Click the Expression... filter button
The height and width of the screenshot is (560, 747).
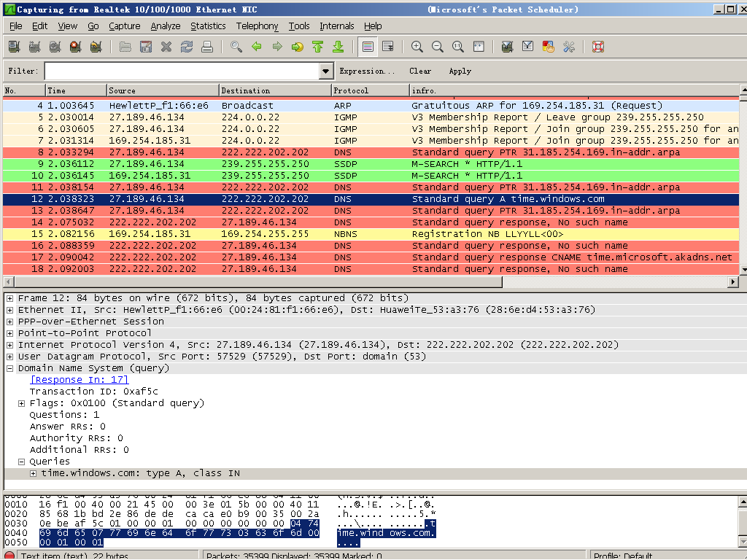coord(367,71)
